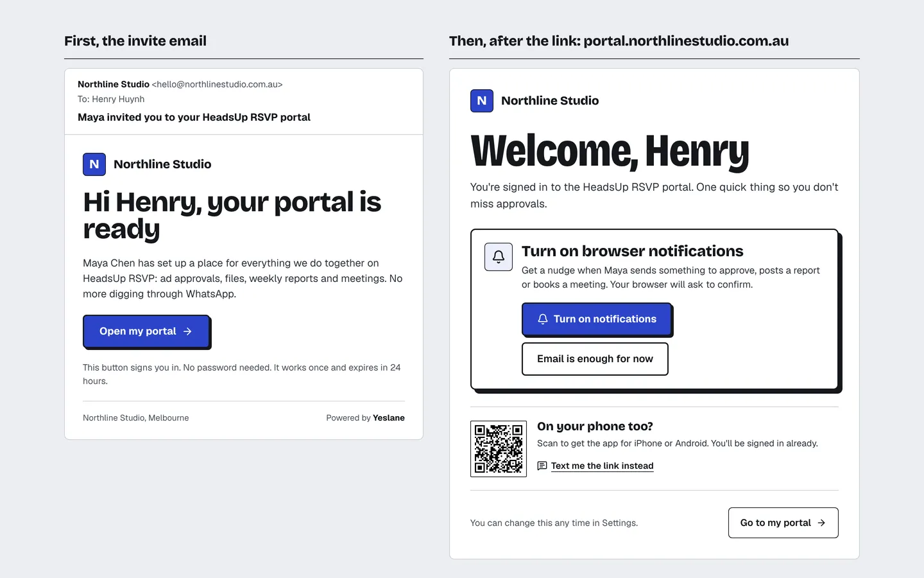Click the text You're signed in to the HeadsUp RSVP portal
The image size is (924, 578).
654,195
